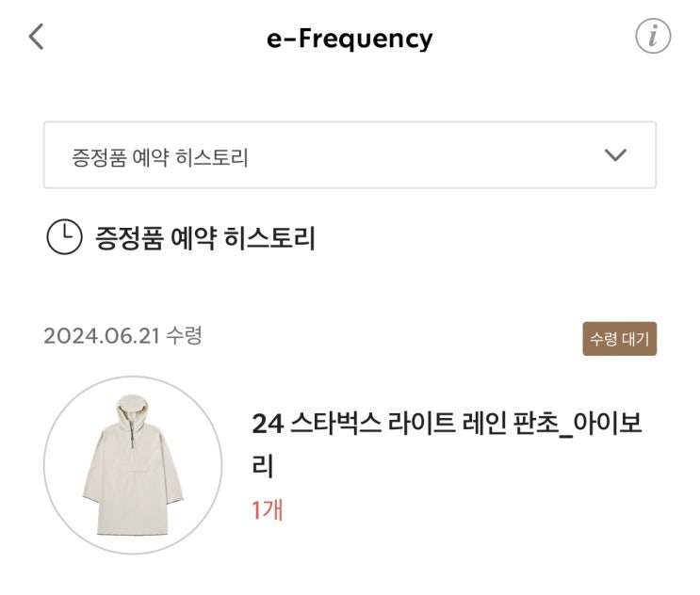Tap the second line 리 of product name
The height and width of the screenshot is (595, 700).
pyautogui.click(x=263, y=466)
